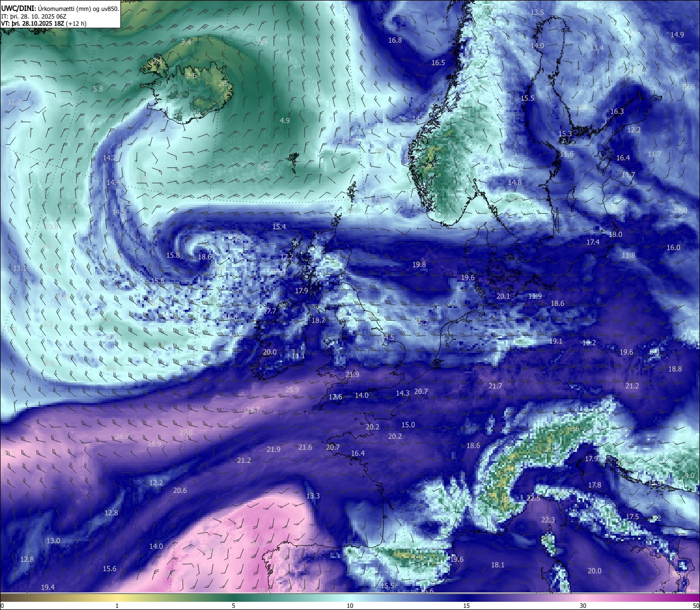Click the 17.4 value on the map

593,242
